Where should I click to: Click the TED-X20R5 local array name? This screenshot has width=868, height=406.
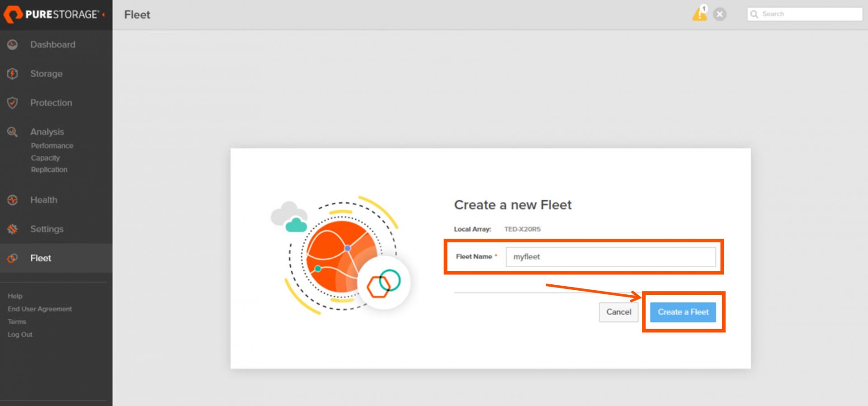coord(523,229)
